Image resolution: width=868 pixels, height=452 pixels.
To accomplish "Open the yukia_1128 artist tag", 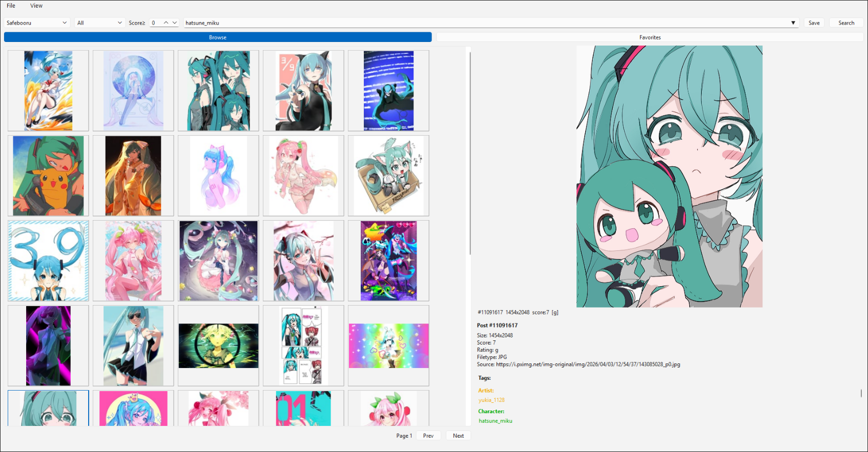I will point(491,400).
